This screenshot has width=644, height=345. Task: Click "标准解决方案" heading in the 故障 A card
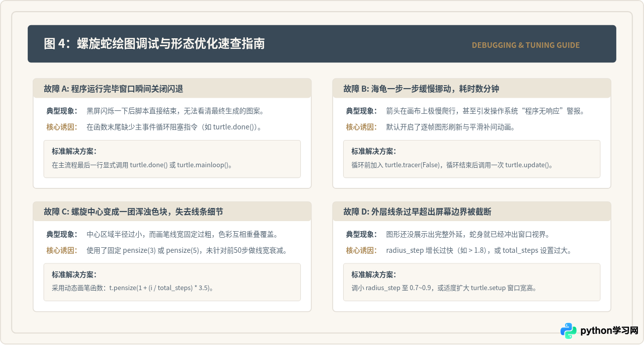coord(74,151)
